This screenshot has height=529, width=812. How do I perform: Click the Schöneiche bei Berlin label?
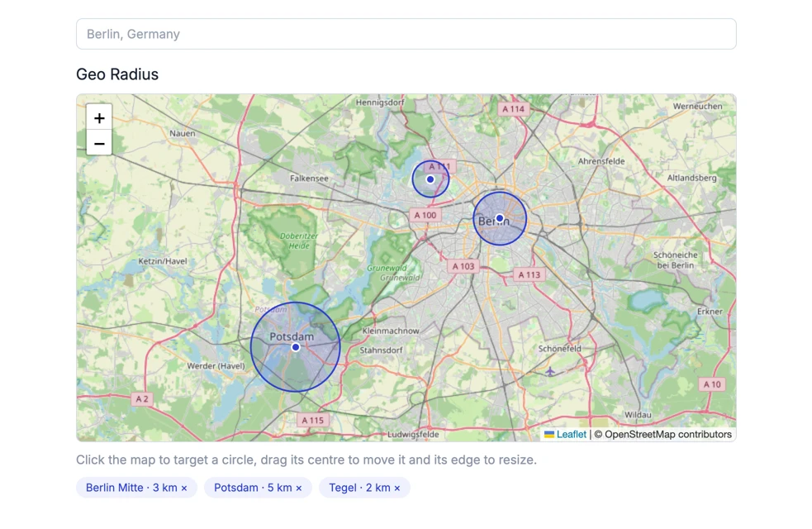pyautogui.click(x=675, y=260)
